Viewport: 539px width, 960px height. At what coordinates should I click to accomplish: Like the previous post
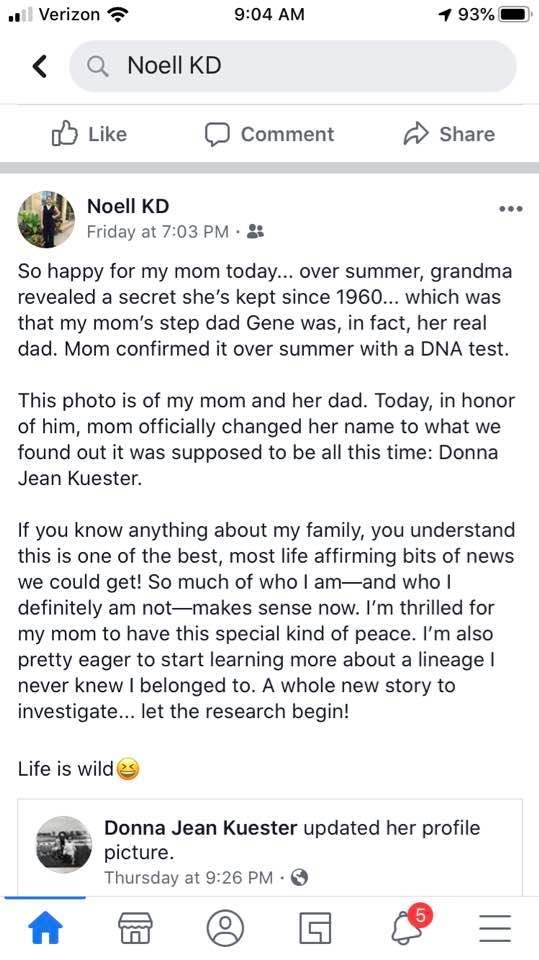coord(89,135)
